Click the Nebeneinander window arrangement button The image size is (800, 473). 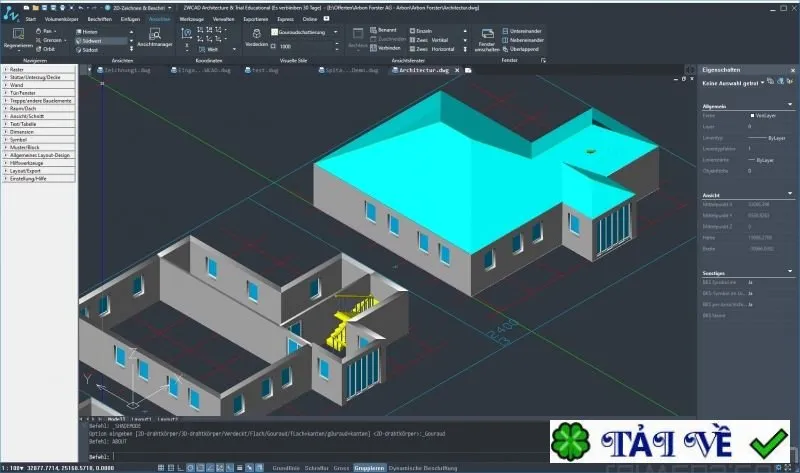pyautogui.click(x=523, y=40)
